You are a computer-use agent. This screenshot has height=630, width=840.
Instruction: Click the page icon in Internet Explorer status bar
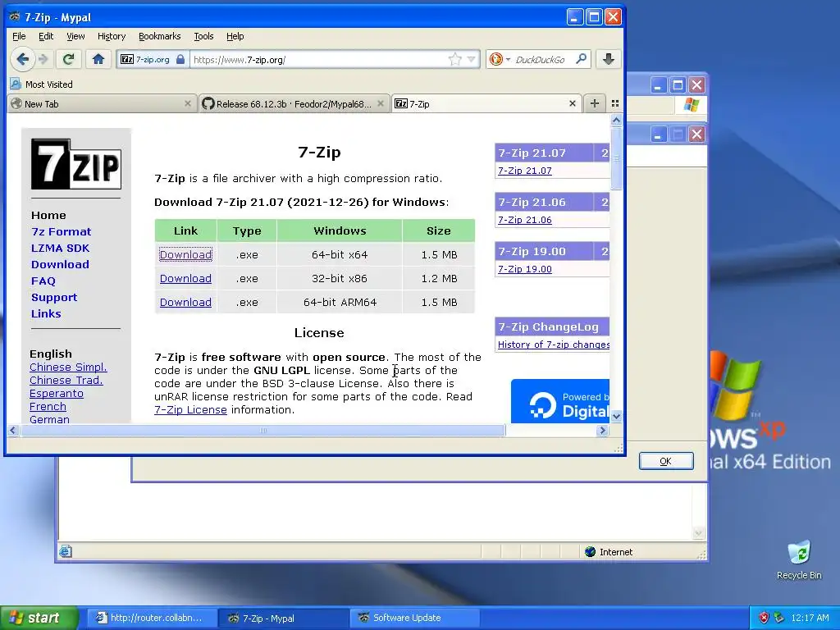coord(66,551)
